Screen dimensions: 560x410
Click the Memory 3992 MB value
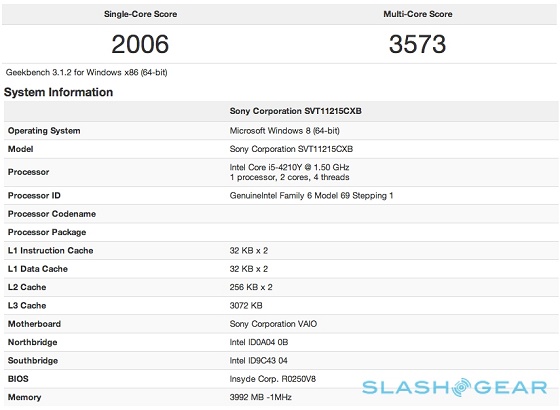pos(261,397)
